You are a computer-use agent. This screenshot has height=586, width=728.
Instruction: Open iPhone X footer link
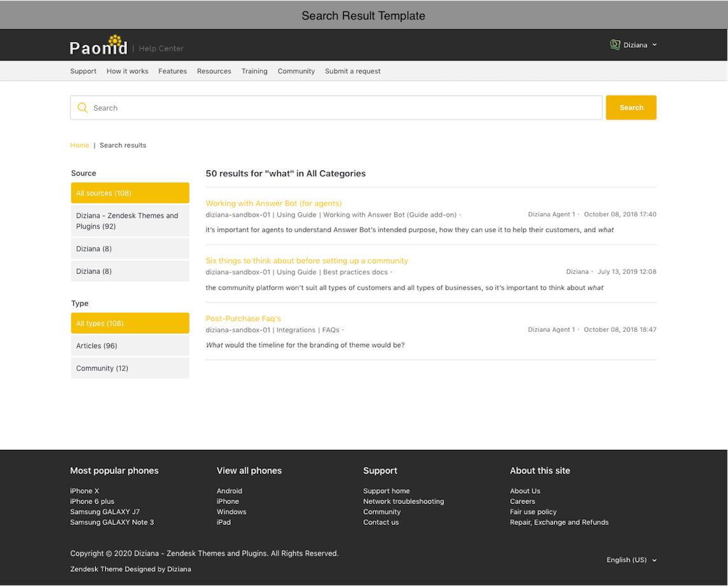85,491
